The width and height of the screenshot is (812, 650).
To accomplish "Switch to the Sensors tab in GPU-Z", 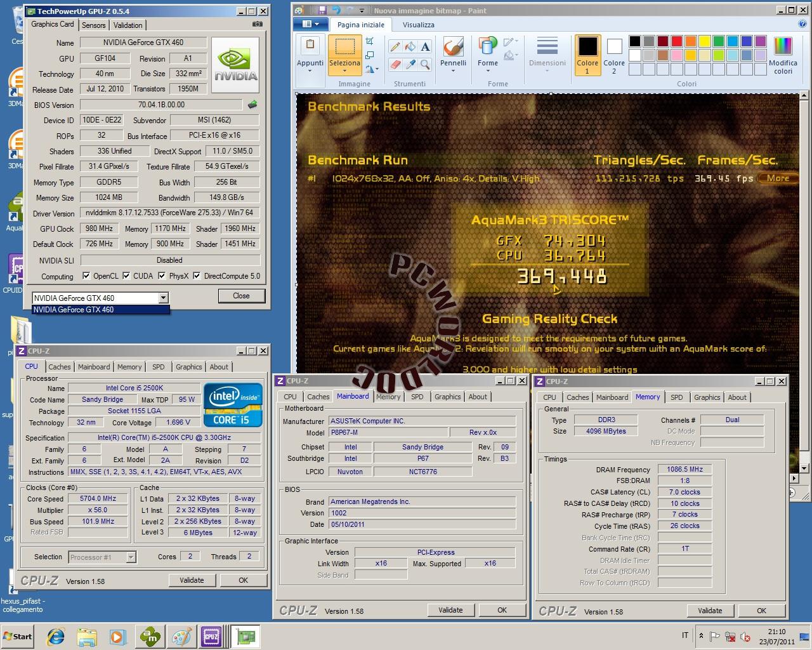I will (x=93, y=25).
